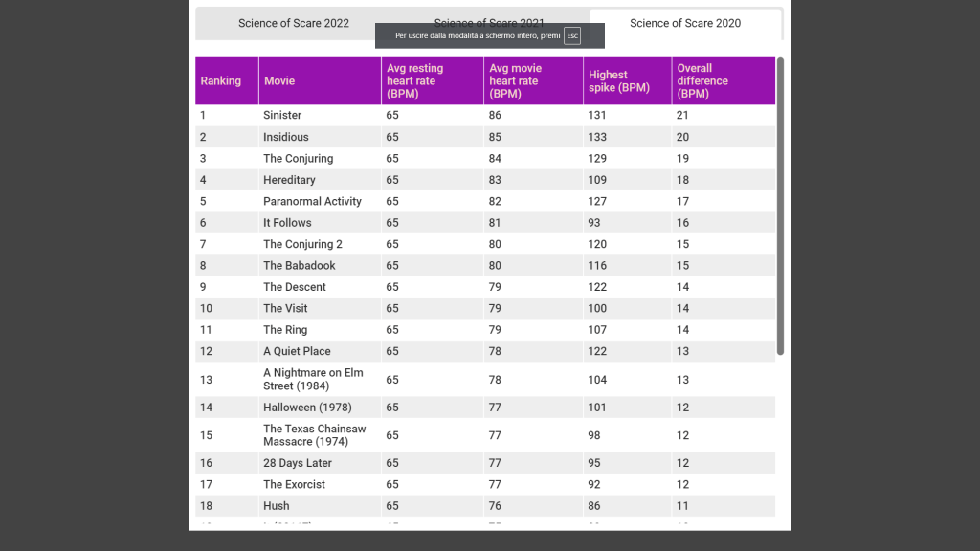The image size is (980, 551).
Task: Click the Avg movie heart rate header
Action: [515, 81]
